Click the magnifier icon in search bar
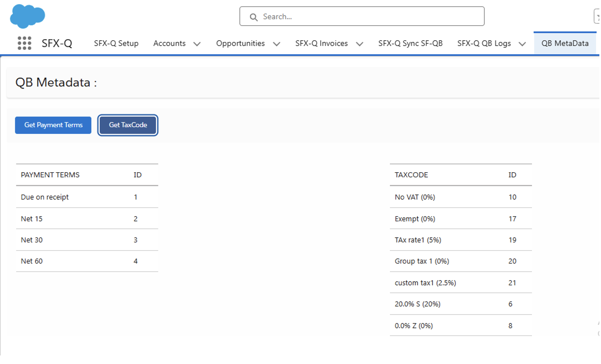The width and height of the screenshot is (601, 364). tap(254, 17)
